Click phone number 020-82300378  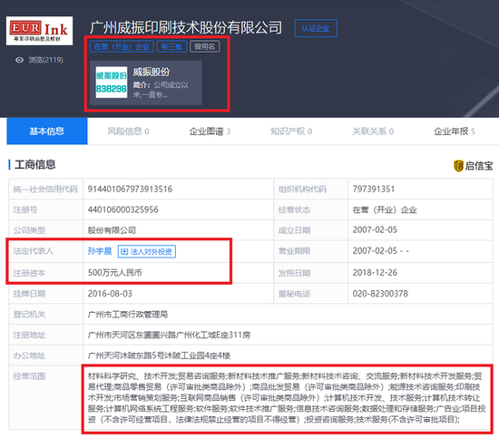click(380, 294)
